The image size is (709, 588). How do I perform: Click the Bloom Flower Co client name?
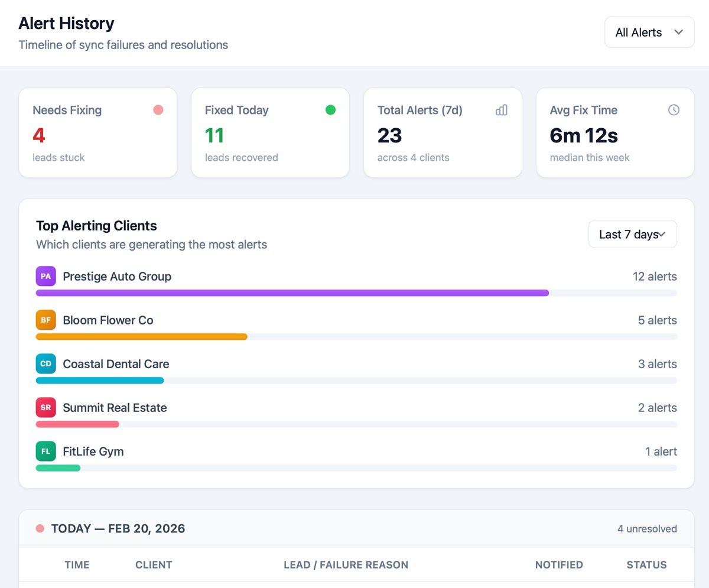107,320
